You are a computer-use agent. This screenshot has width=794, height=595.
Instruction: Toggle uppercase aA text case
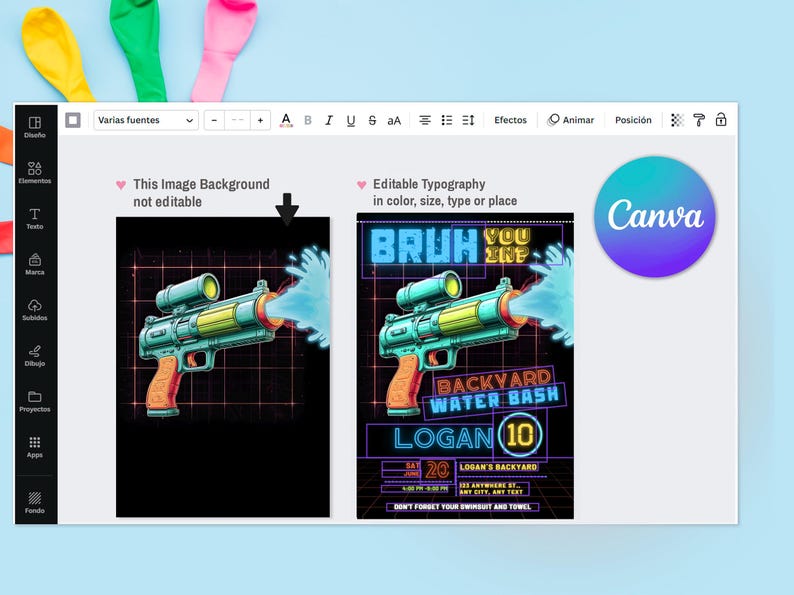pyautogui.click(x=394, y=121)
